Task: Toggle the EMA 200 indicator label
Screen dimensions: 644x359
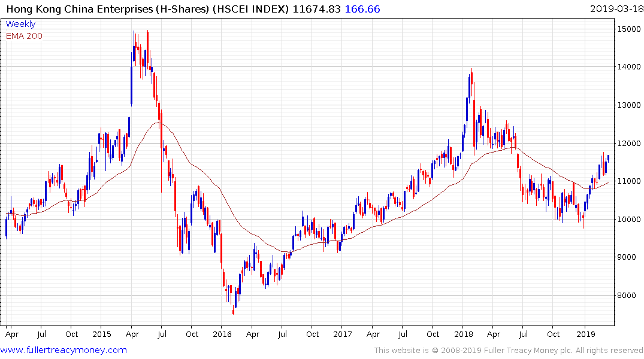Action: 24,36
